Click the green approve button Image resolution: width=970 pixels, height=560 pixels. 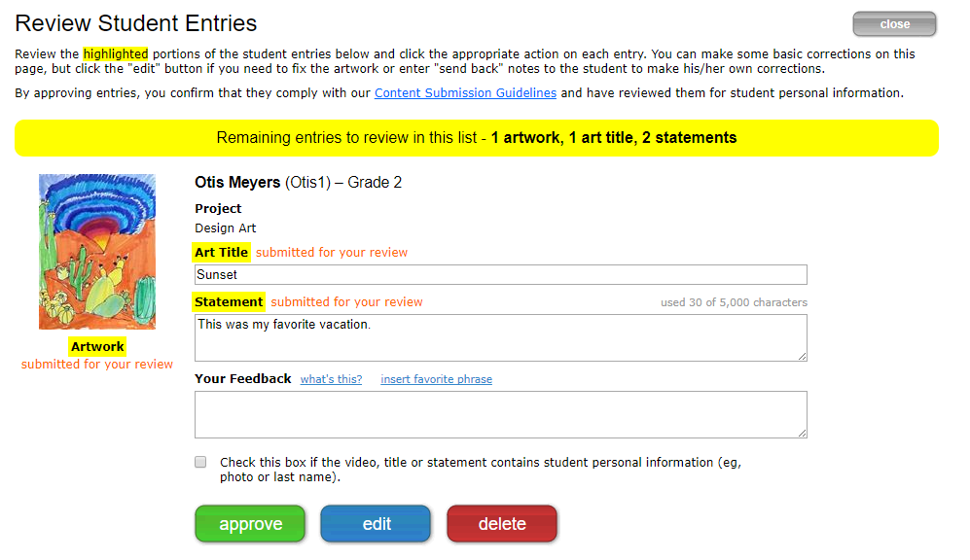250,523
